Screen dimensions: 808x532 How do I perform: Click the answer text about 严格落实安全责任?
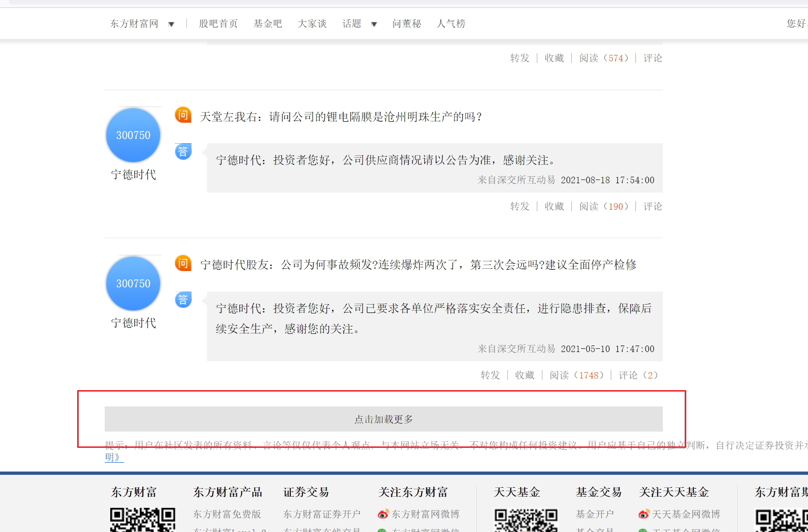coord(434,319)
